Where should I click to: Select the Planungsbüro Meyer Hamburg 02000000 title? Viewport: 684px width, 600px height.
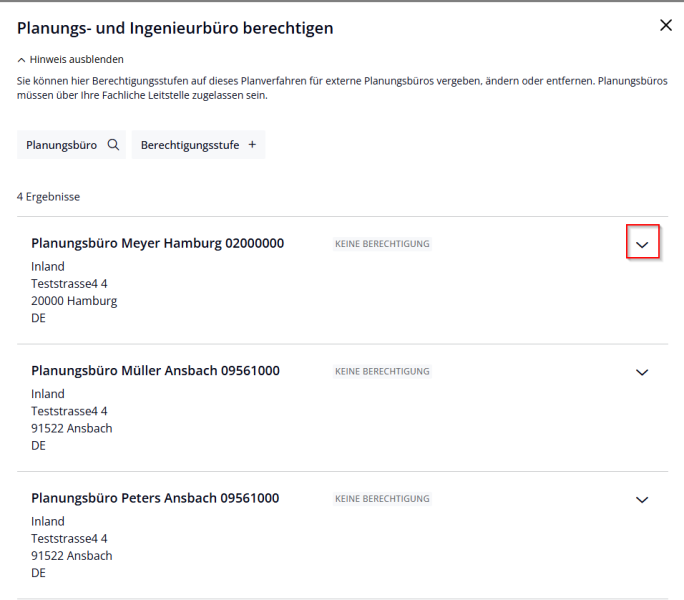pyautogui.click(x=157, y=243)
